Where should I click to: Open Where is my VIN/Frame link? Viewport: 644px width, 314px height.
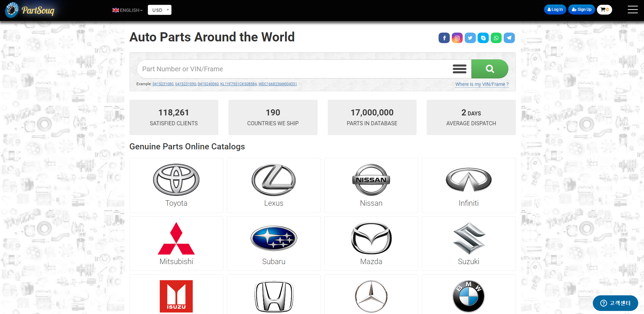point(482,84)
